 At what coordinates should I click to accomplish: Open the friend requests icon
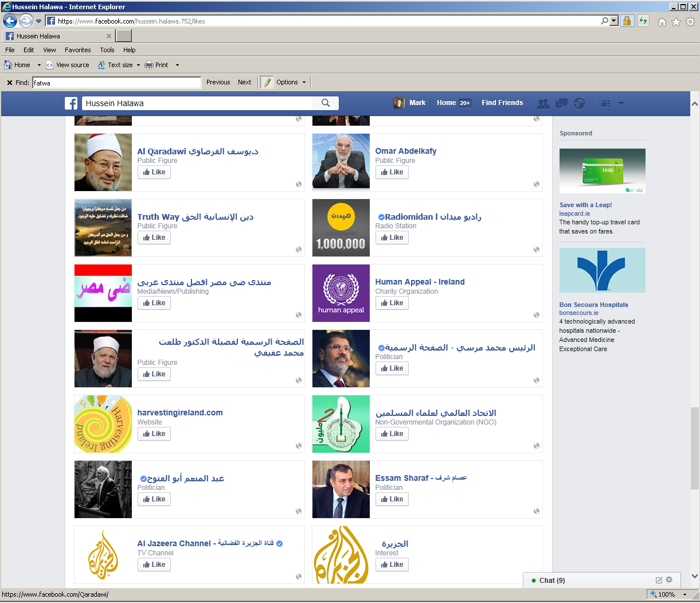(543, 104)
